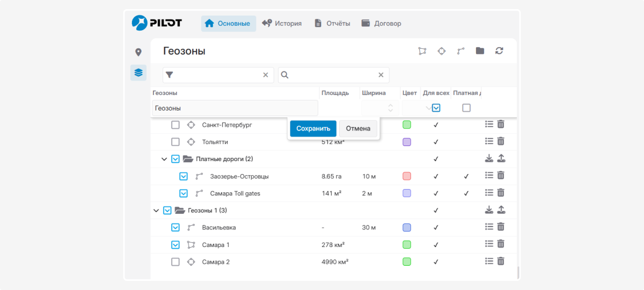This screenshot has width=644, height=290.
Task: Sort by the Ширина column header
Action: click(x=374, y=93)
